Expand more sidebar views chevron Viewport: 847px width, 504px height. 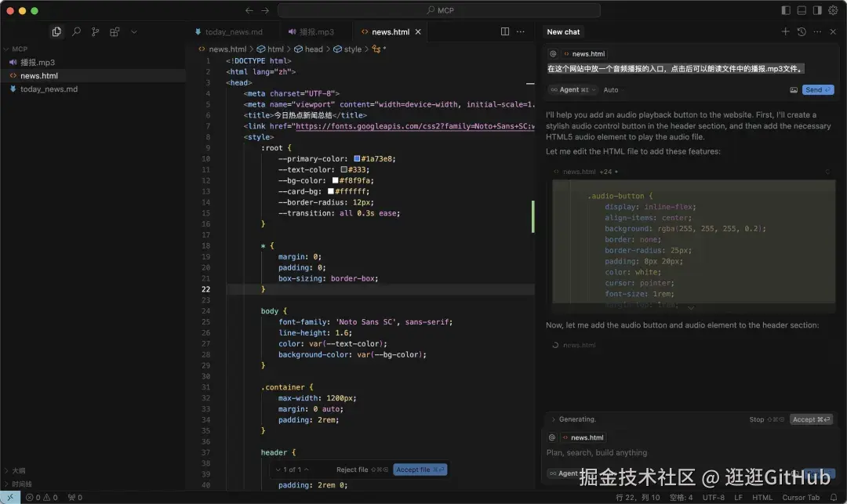(134, 32)
